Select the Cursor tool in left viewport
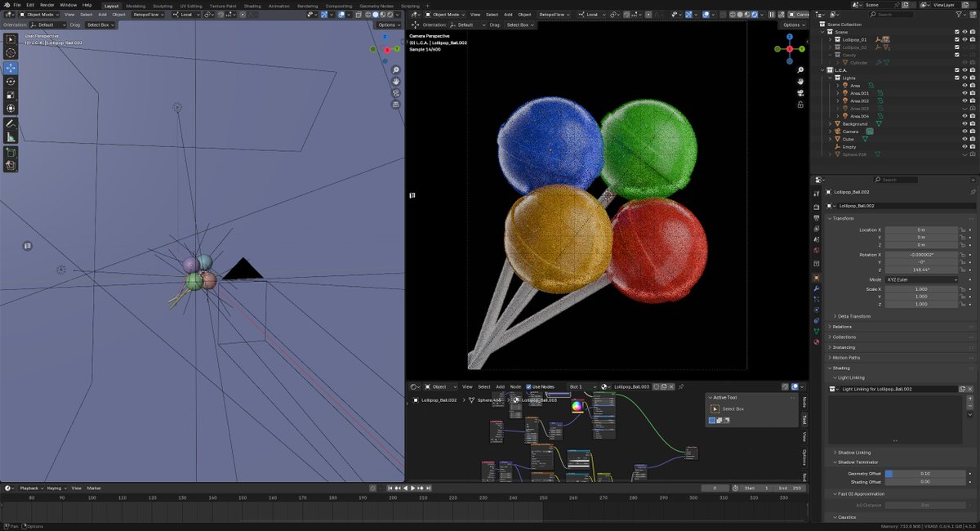This screenshot has height=531, width=980. pyautogui.click(x=11, y=52)
